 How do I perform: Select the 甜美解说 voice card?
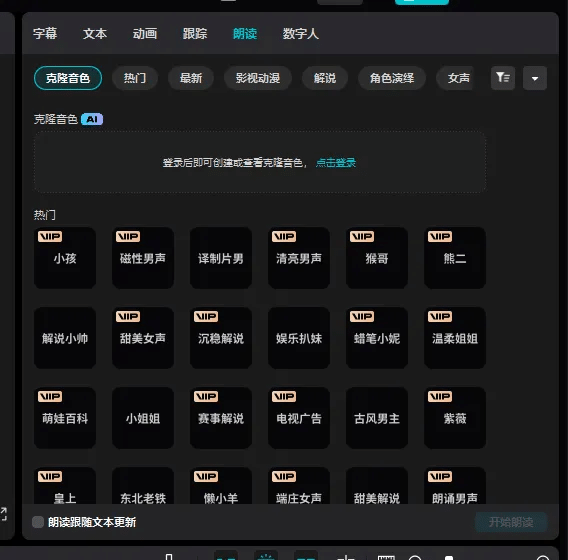pos(377,486)
